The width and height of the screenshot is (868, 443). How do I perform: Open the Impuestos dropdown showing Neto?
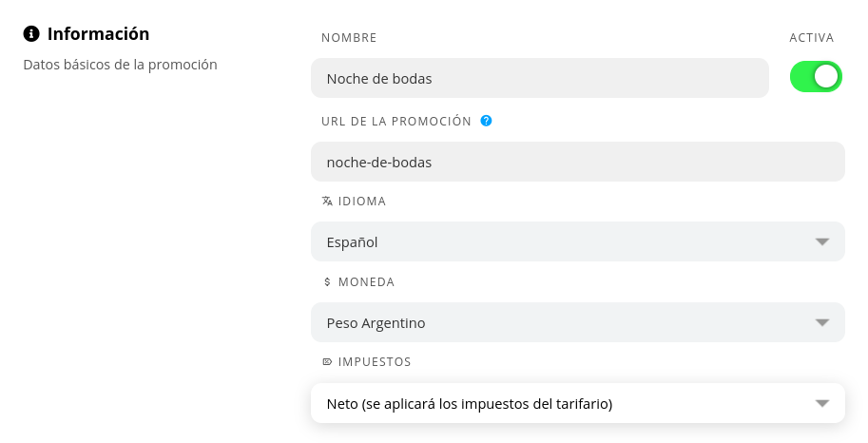point(578,403)
